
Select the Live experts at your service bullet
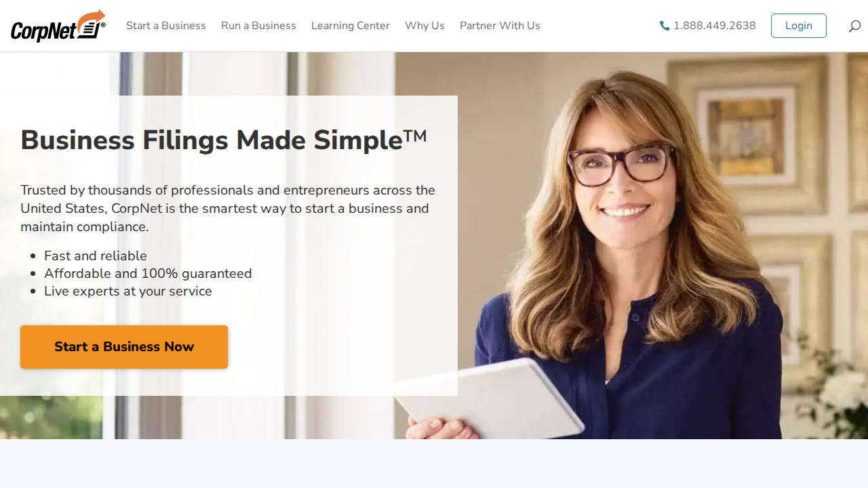(x=128, y=291)
